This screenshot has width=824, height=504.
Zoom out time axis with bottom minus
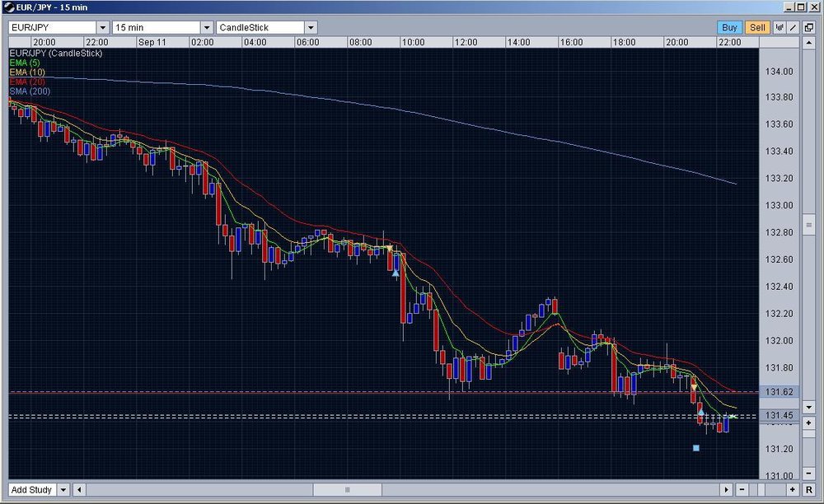tap(742, 490)
